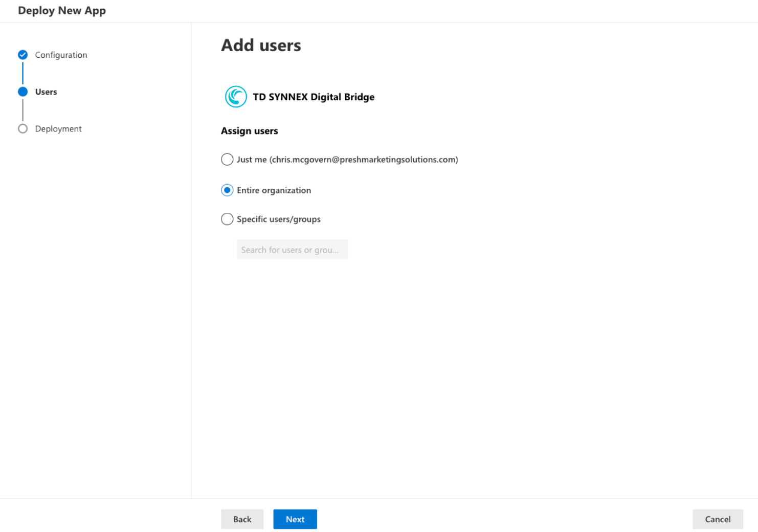Choose the 'Specific users/groups' radio button
Image resolution: width=758 pixels, height=532 pixels.
[227, 219]
